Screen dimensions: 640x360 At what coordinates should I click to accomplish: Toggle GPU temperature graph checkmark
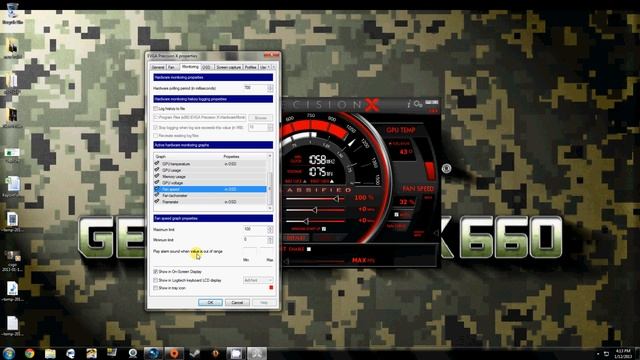click(157, 164)
